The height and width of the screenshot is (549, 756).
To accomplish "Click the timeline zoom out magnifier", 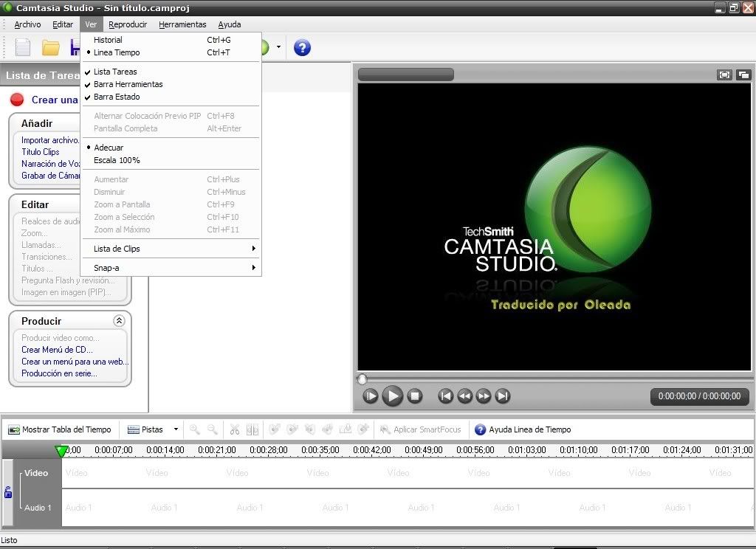I will [212, 429].
